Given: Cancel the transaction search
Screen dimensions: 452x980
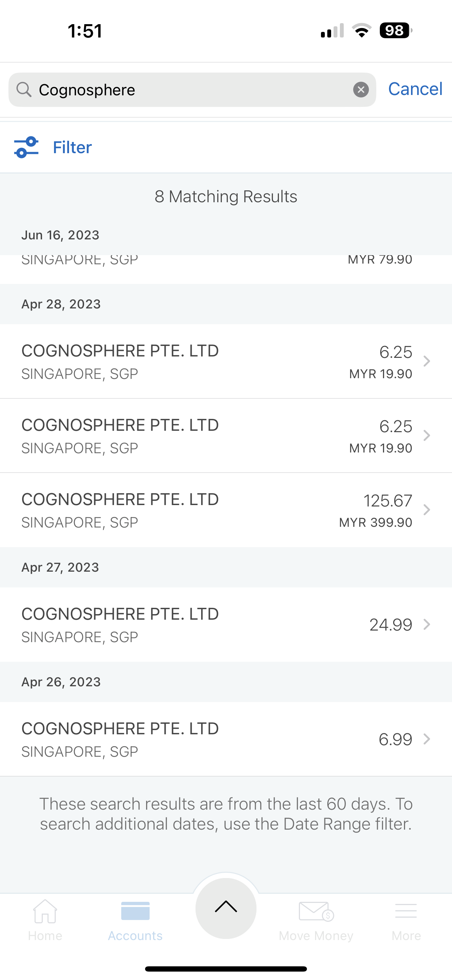Looking at the screenshot, I should 415,89.
